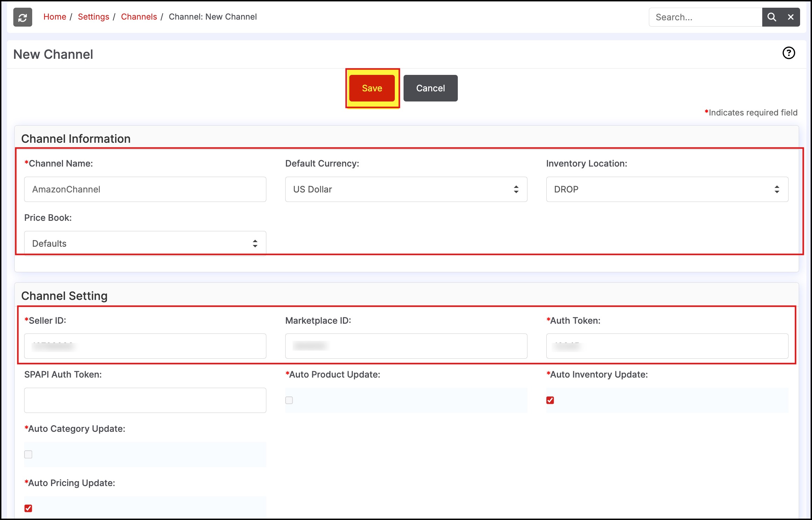Viewport: 812px width, 520px height.
Task: Click the search magnifier icon
Action: pyautogui.click(x=771, y=17)
